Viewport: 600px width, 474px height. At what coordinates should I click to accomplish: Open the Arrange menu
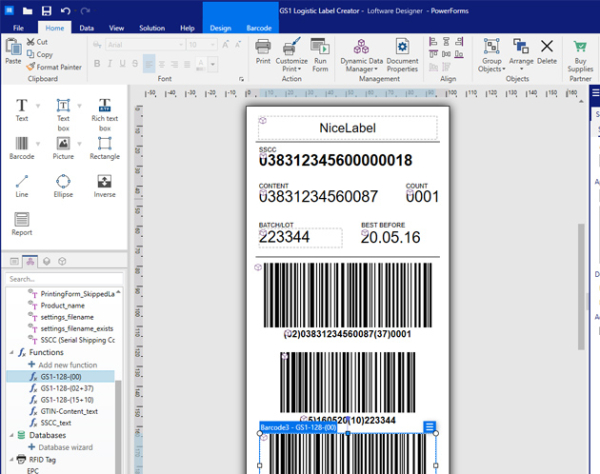click(521, 54)
